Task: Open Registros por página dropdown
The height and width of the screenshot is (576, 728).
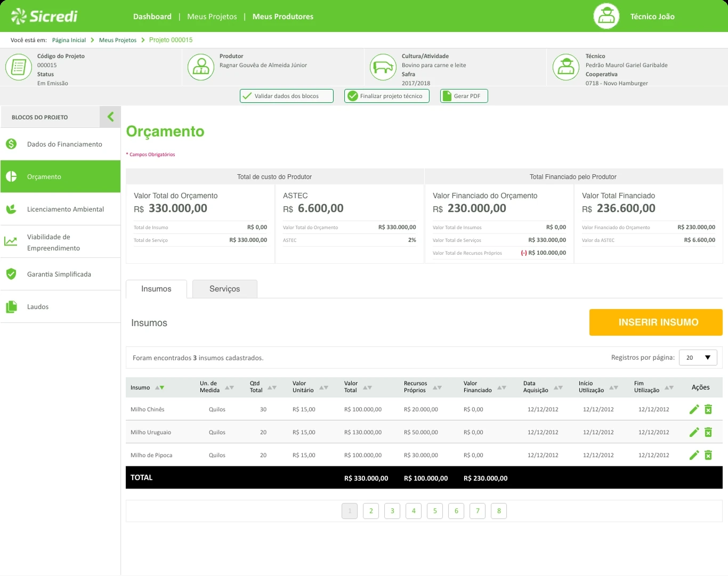Action: coord(698,358)
